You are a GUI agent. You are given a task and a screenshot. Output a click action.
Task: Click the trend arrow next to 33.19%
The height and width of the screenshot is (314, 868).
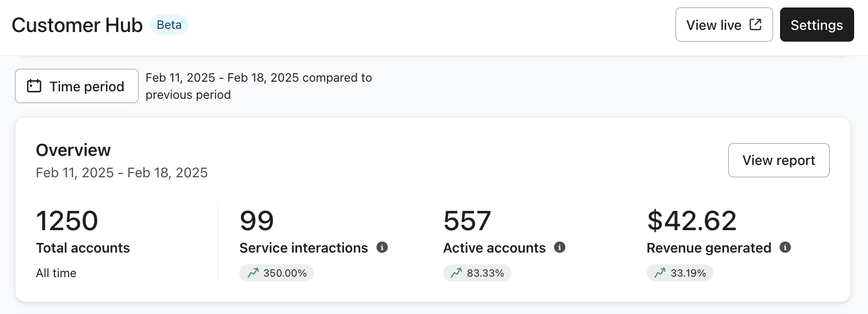658,272
